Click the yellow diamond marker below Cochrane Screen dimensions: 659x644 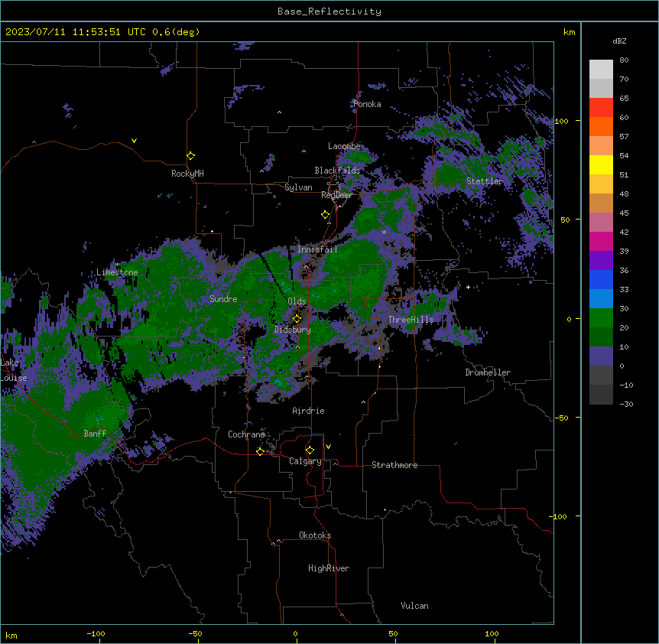click(x=260, y=451)
